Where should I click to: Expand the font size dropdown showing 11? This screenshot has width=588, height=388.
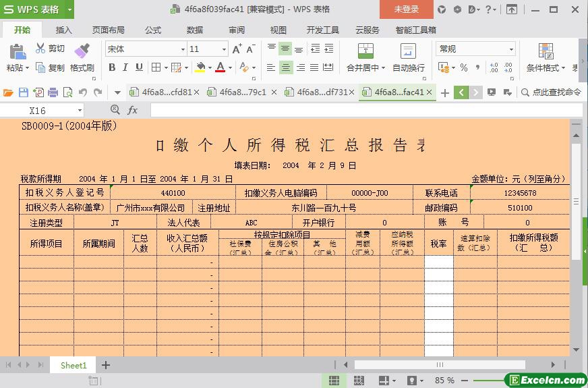tap(224, 49)
